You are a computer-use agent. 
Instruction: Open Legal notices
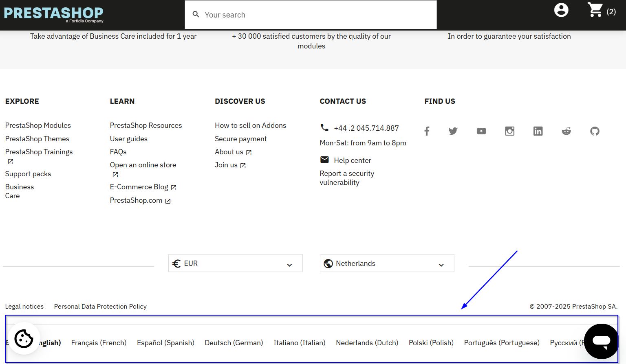24,307
